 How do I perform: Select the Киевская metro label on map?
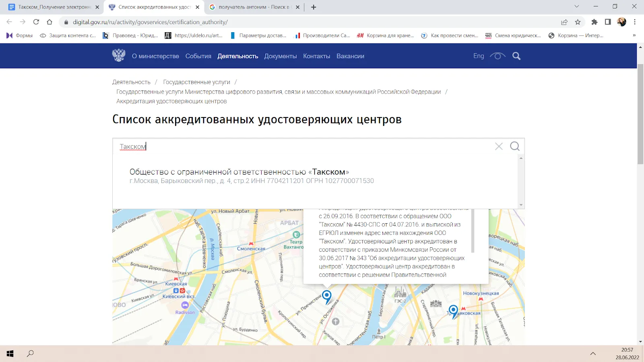176,284
